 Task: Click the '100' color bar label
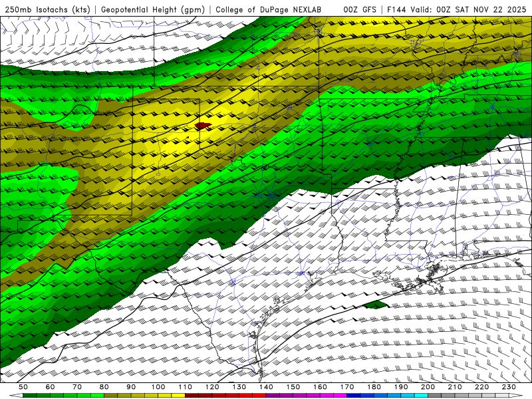tap(158, 387)
